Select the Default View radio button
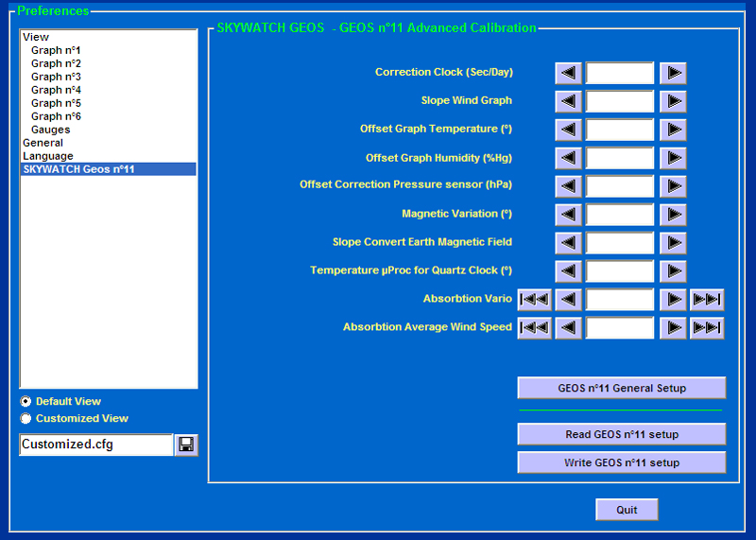This screenshot has height=540, width=756. pos(26,402)
